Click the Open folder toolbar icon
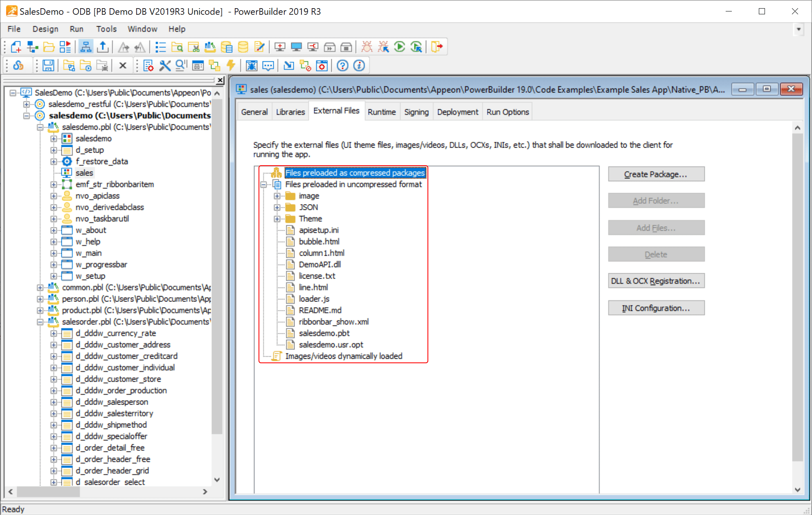The width and height of the screenshot is (812, 515). [49, 47]
